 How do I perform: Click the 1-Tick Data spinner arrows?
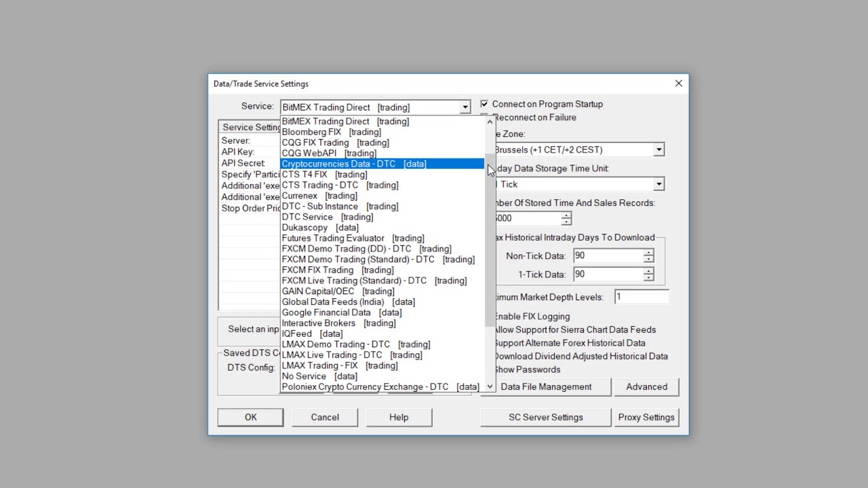click(x=648, y=274)
